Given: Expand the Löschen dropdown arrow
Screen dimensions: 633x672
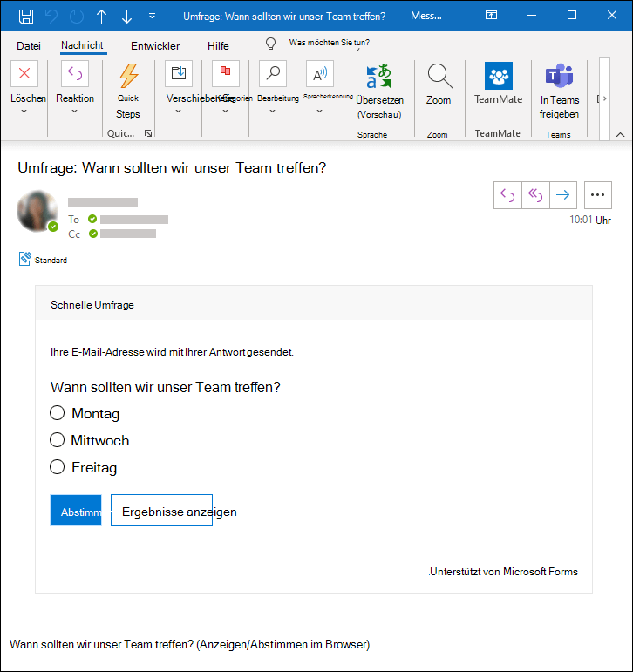Looking at the screenshot, I should click(x=24, y=111).
